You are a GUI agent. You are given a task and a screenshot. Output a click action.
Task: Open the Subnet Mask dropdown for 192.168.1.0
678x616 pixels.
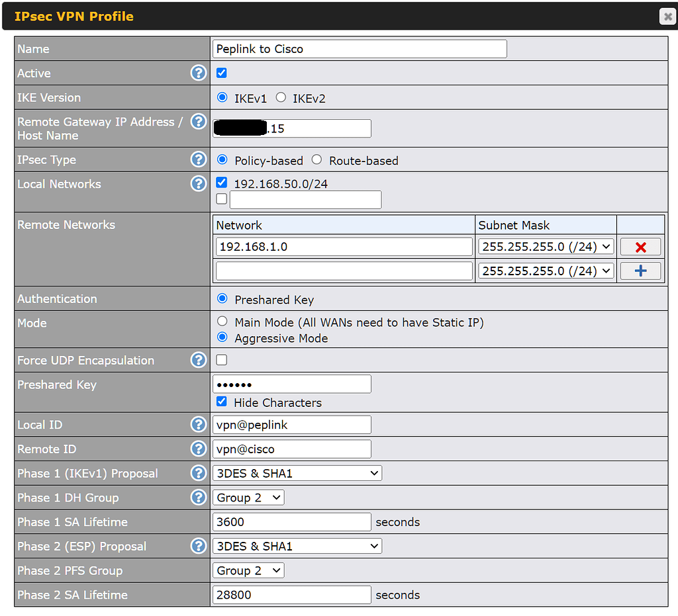546,246
